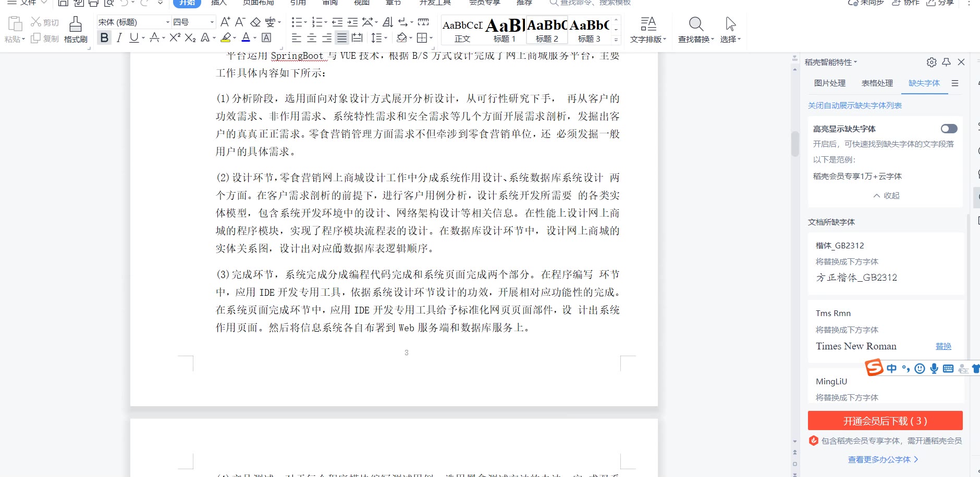This screenshot has width=980, height=477.
Task: Click the Find and Replace magnifier icon
Action: tap(696, 24)
